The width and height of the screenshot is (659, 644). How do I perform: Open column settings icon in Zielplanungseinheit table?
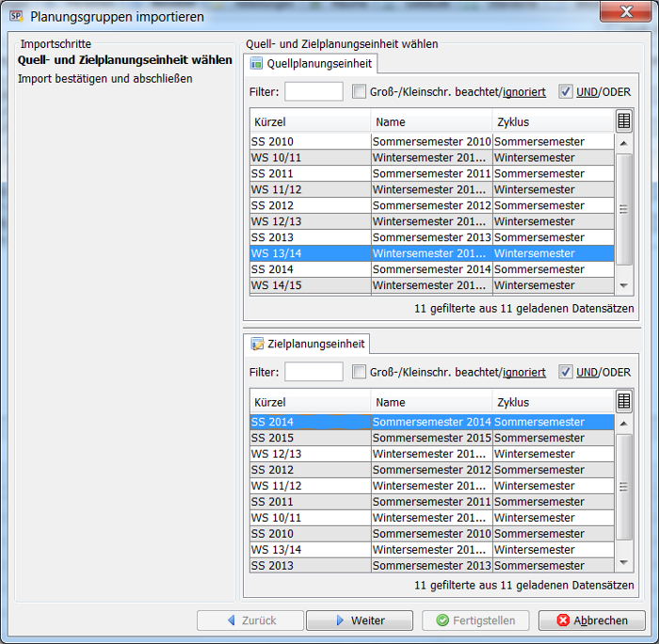(624, 401)
